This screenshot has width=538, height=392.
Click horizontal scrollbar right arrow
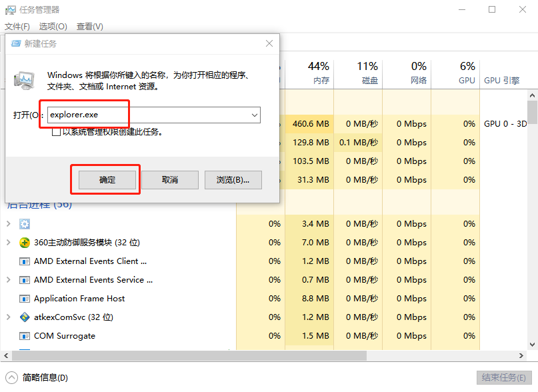521,355
